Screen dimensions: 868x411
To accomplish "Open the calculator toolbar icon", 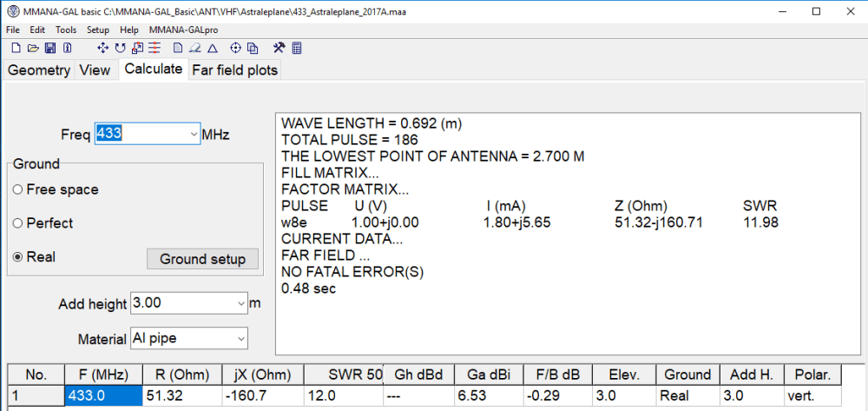I will tap(296, 48).
